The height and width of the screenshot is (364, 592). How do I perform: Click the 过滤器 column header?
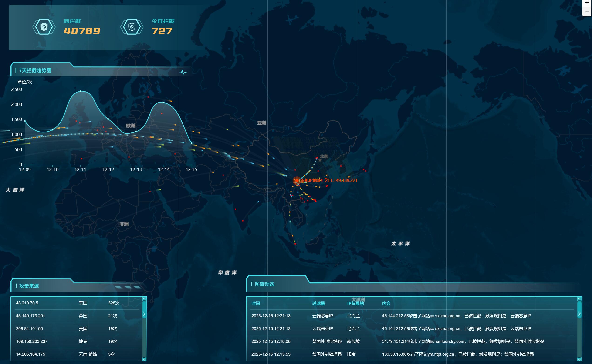coord(318,303)
